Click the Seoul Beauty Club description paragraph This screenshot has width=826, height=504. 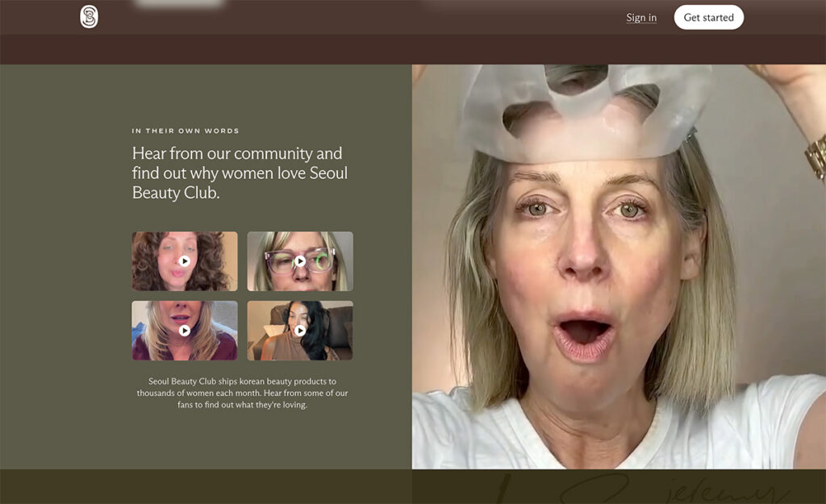coord(242,393)
